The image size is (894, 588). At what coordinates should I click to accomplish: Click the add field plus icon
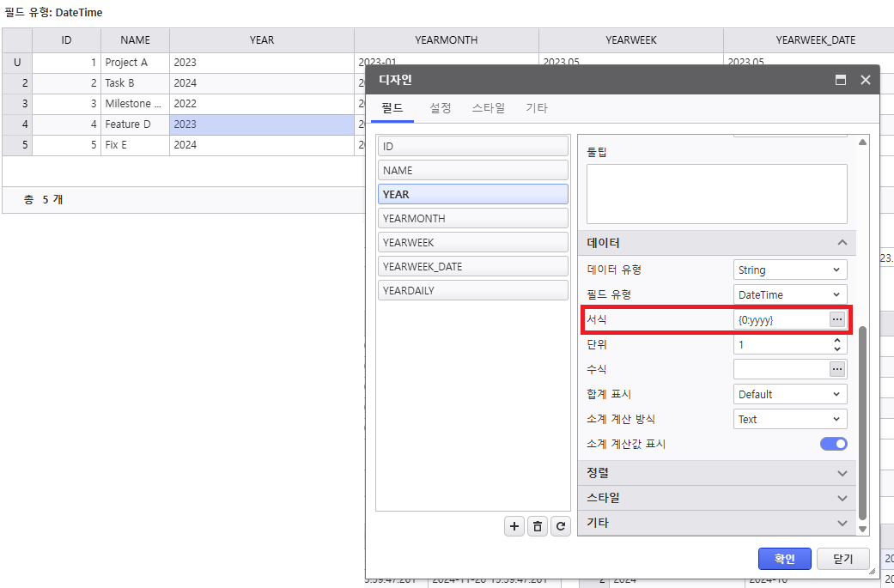[x=514, y=527]
